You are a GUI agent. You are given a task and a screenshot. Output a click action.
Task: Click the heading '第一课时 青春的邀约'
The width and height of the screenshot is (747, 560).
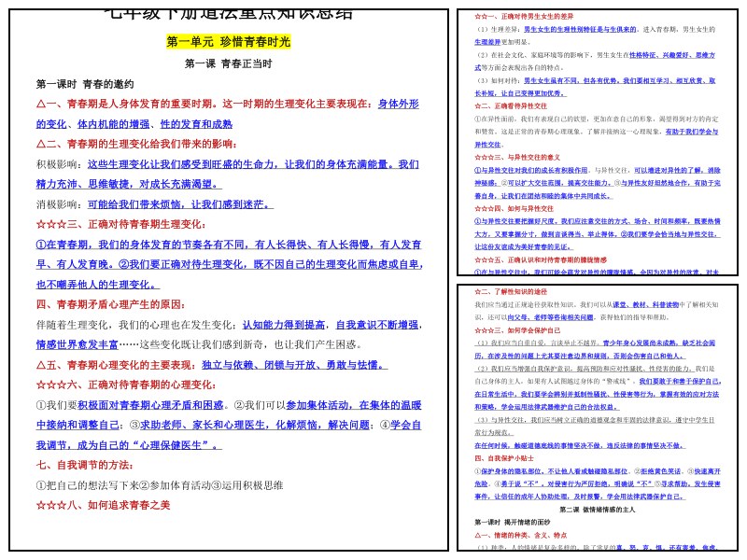pos(85,84)
